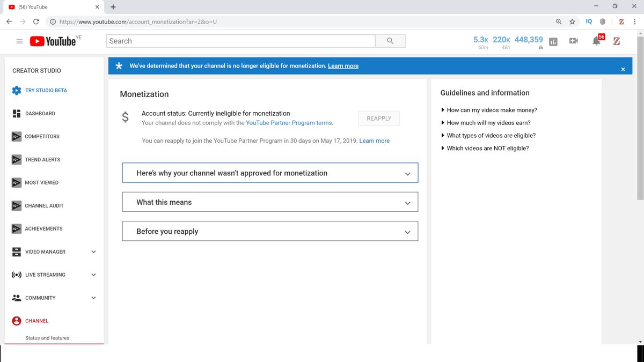Click the Video Manager icon
This screenshot has width=644, height=362.
pyautogui.click(x=16, y=252)
